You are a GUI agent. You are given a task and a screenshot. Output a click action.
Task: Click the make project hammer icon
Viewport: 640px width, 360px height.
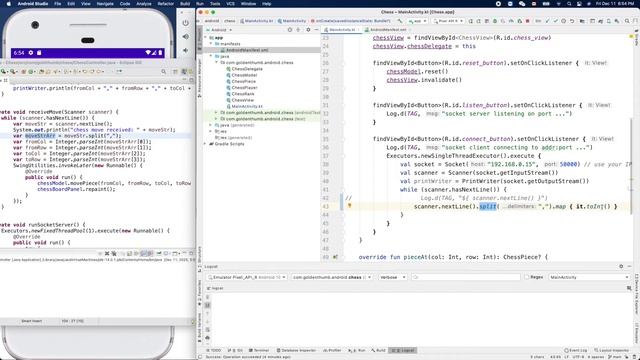tap(400, 21)
